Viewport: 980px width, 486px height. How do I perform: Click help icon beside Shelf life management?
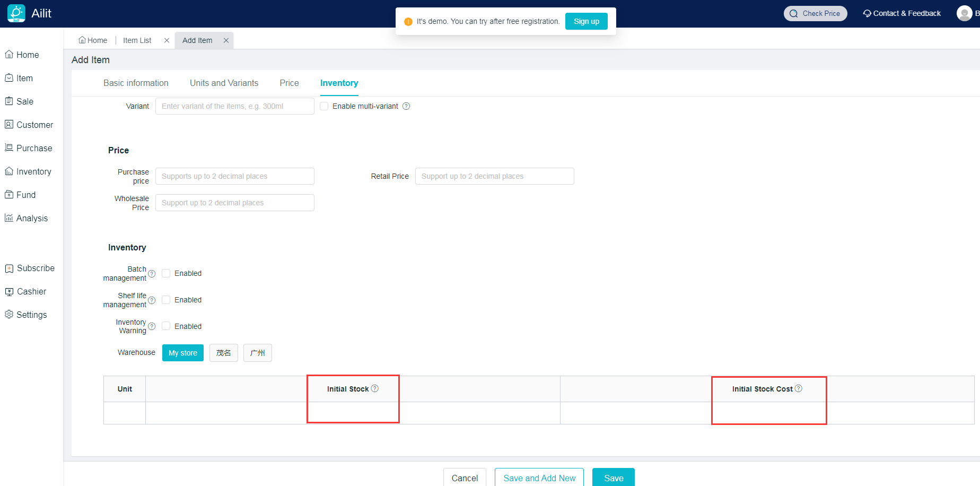tap(152, 300)
